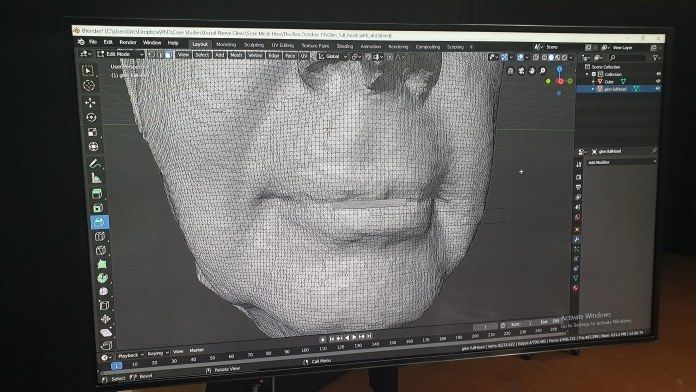Enable face select mode
Screen dimensions: 696x392
tap(168, 55)
